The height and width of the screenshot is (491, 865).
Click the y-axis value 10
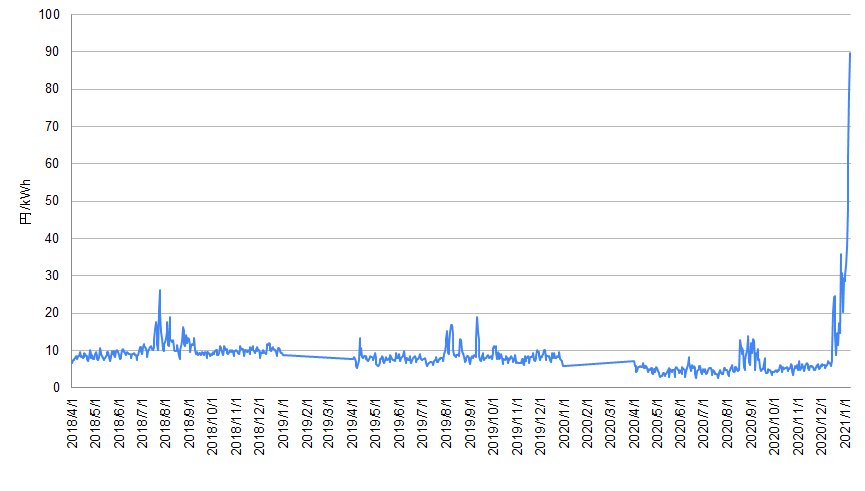tap(52, 350)
